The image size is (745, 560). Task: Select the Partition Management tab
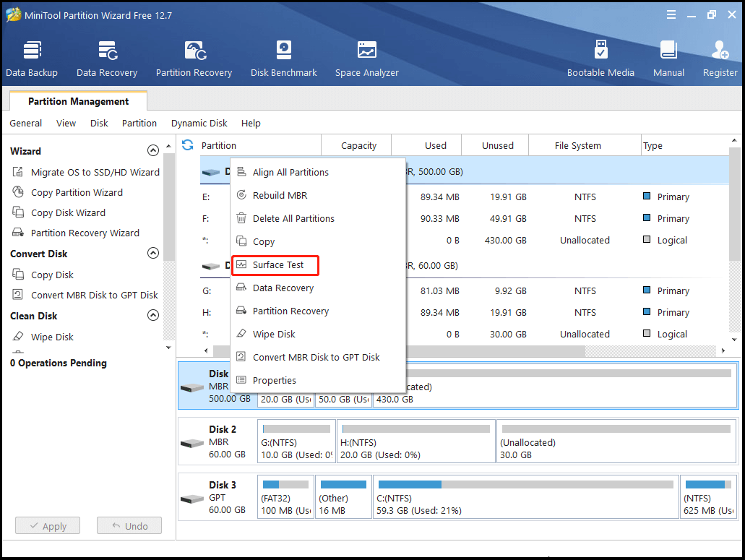click(78, 101)
